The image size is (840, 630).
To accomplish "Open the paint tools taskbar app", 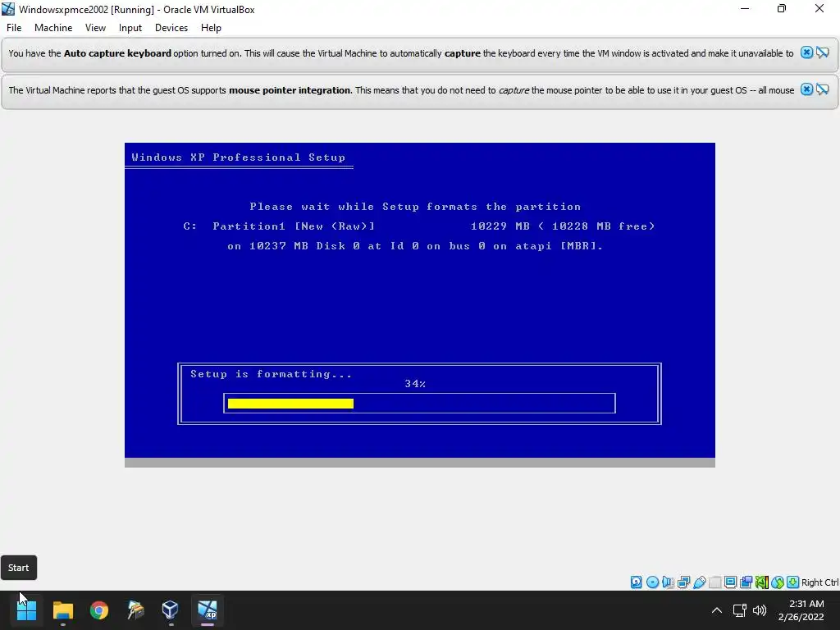I will (135, 610).
